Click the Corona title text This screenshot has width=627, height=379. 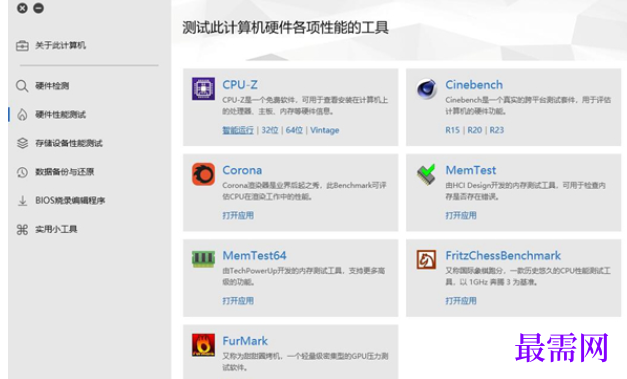click(242, 170)
